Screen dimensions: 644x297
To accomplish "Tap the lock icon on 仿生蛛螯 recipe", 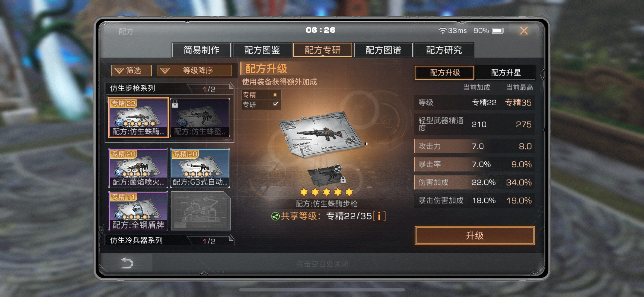I will pyautogui.click(x=175, y=104).
